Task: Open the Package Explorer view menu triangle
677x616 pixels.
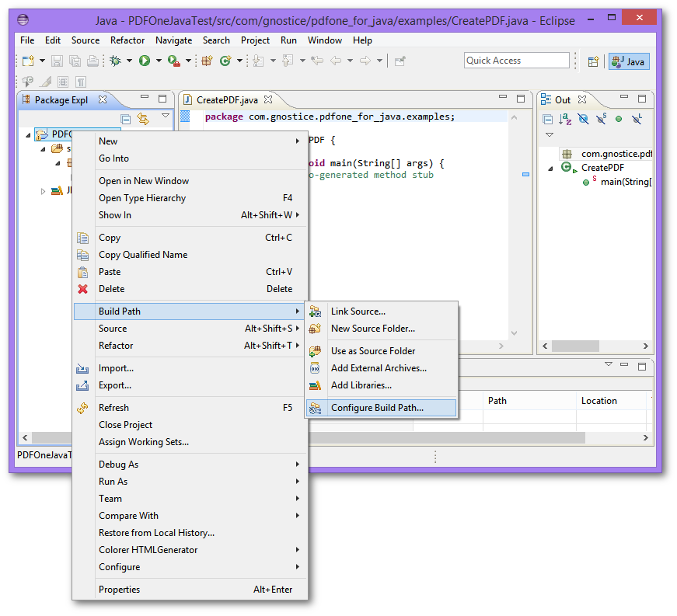Action: click(x=166, y=115)
